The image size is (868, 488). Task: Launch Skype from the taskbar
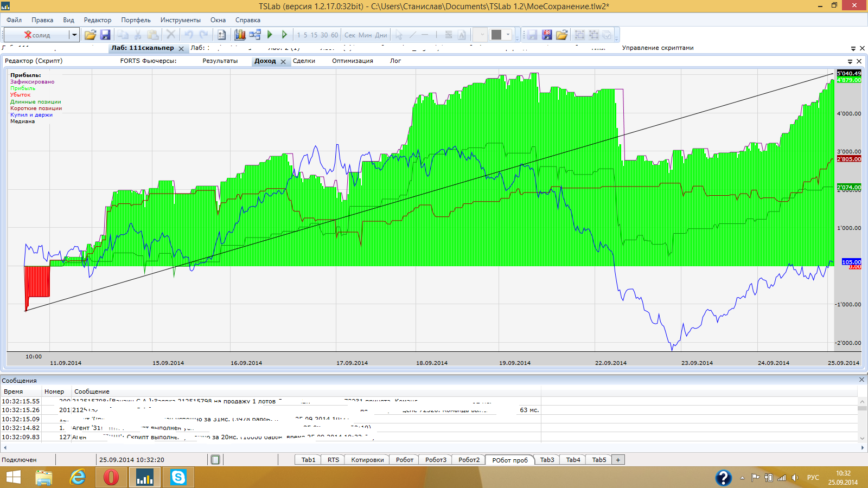tap(178, 477)
